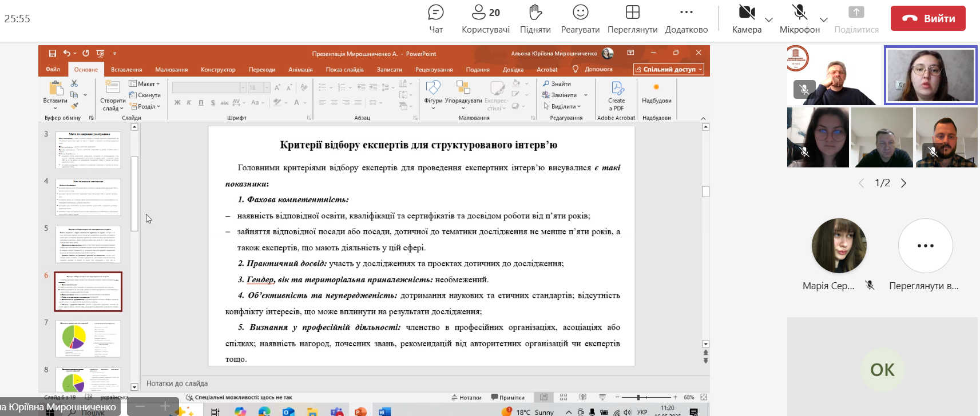
Task: Open the font color picker
Action: click(297, 103)
